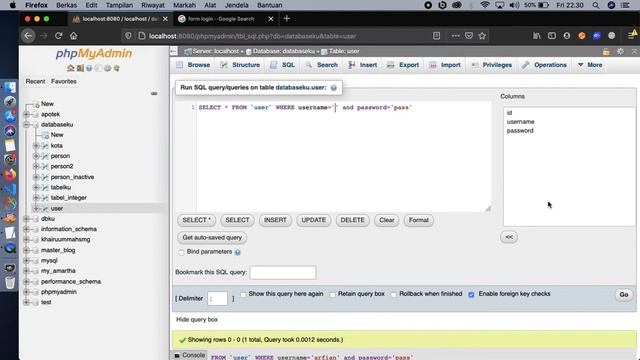The height and width of the screenshot is (360, 640).
Task: Expand apotek database tree node
Action: (27, 114)
